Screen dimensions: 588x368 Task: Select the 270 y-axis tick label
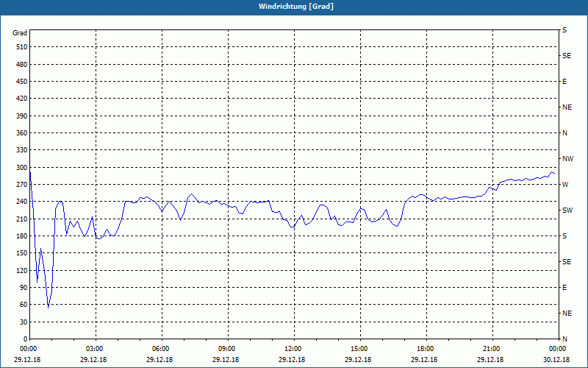[21, 185]
